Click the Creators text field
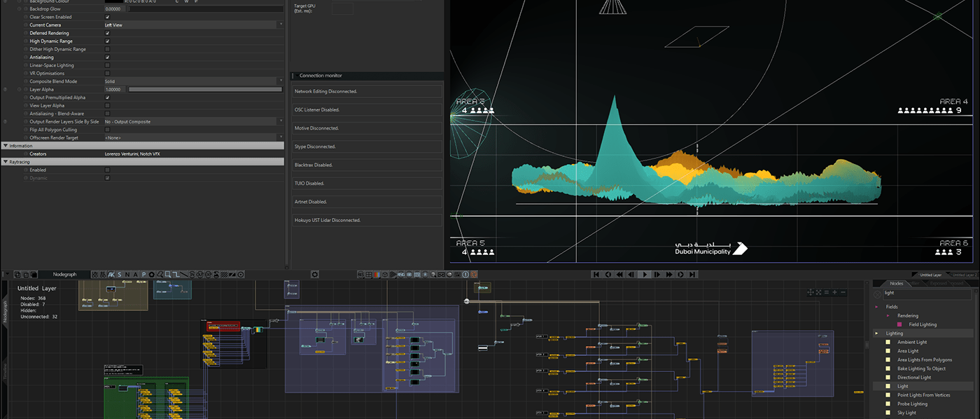The width and height of the screenshot is (980, 419). (x=194, y=153)
